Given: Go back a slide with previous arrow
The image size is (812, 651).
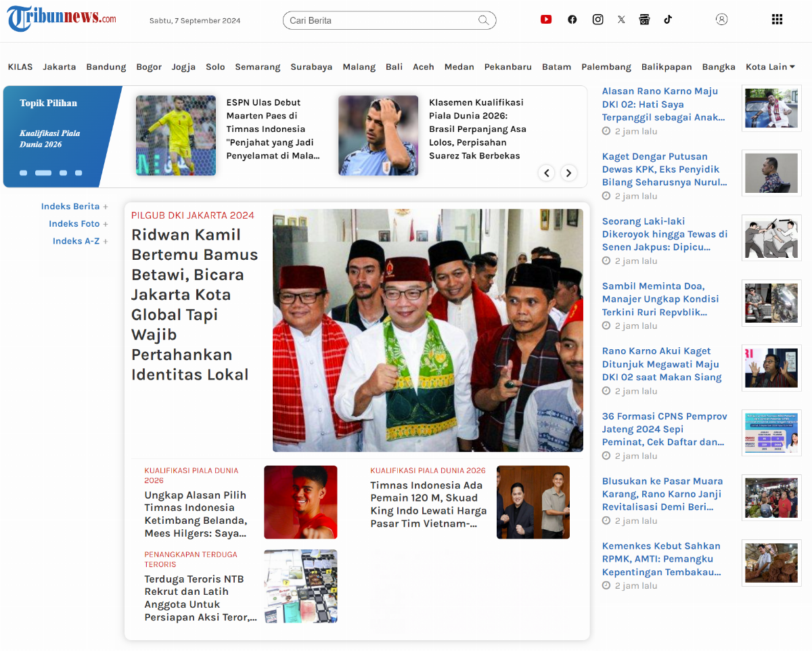Looking at the screenshot, I should [546, 173].
